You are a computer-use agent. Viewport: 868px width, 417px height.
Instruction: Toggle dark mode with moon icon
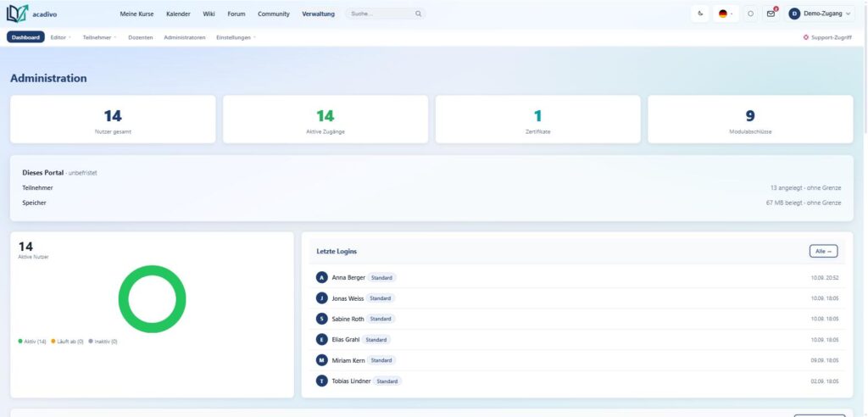tap(700, 14)
